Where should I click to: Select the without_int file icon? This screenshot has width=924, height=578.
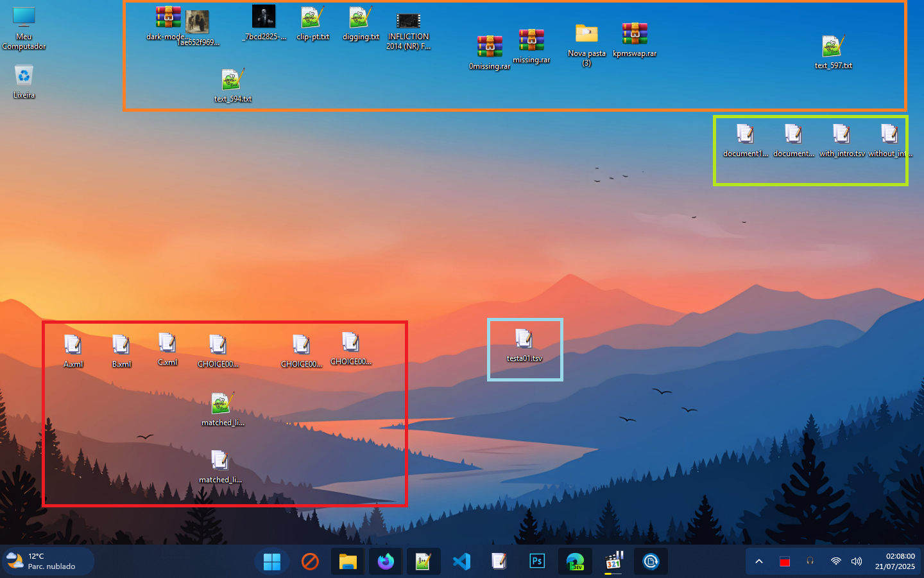[x=889, y=140]
